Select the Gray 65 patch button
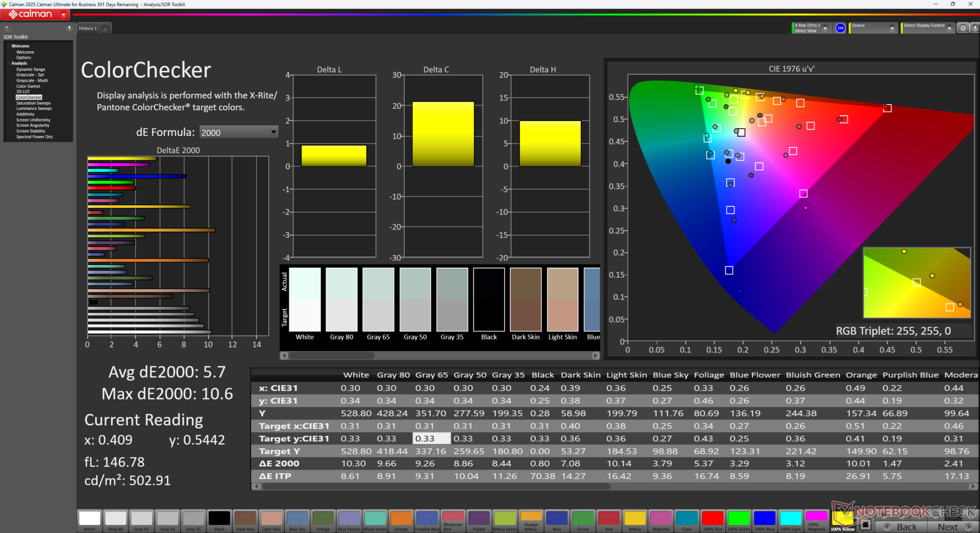Image resolution: width=980 pixels, height=533 pixels. [142, 521]
